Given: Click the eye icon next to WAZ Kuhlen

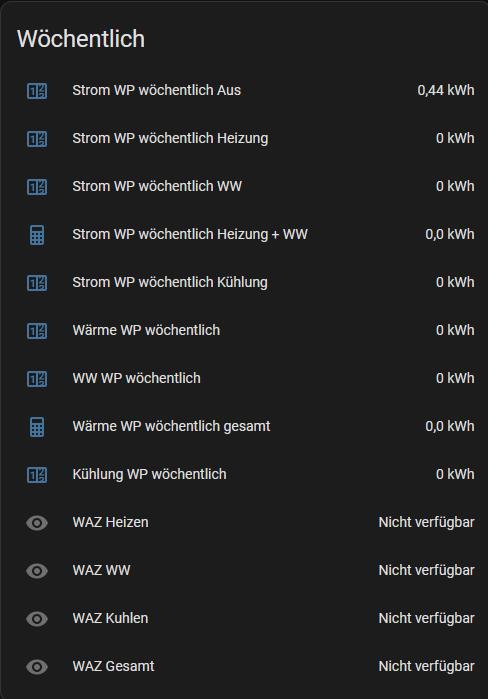Looking at the screenshot, I should coord(37,619).
